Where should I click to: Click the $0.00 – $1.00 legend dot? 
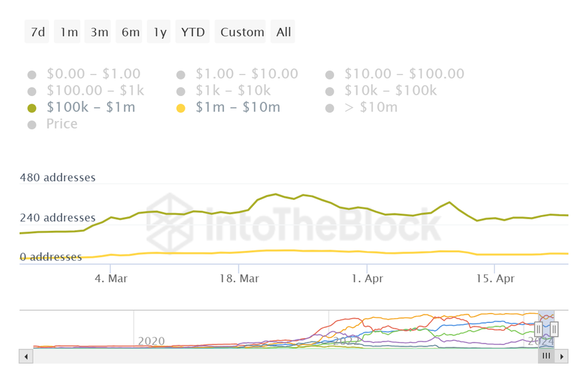pyautogui.click(x=32, y=75)
